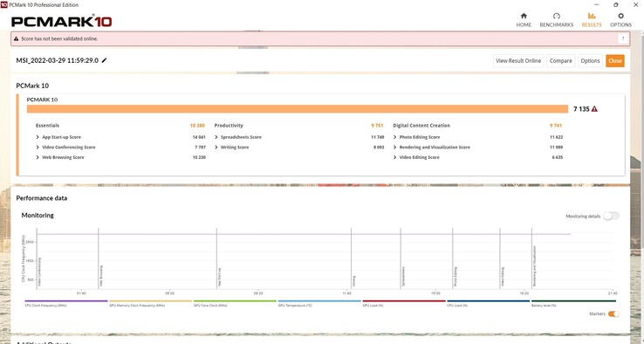Click the warning icon in validation banner

pos(16,38)
